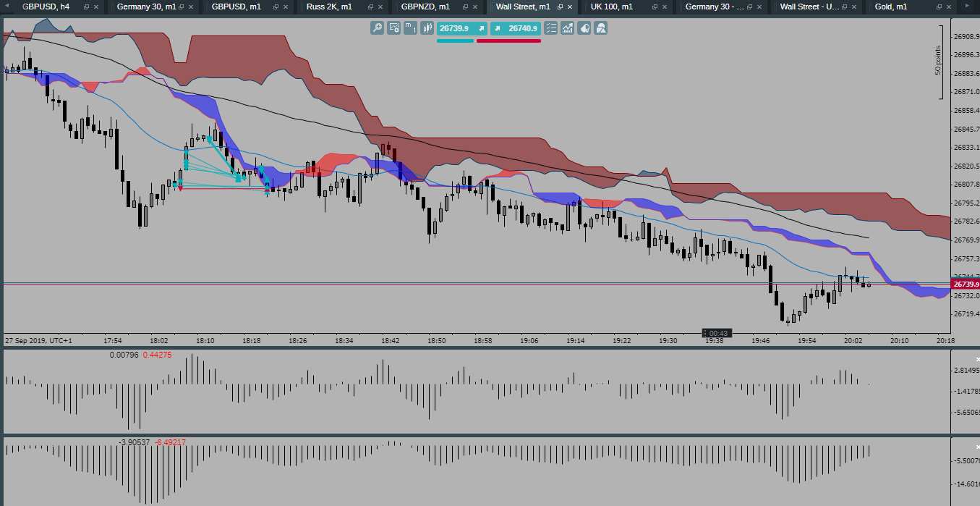Detach the Wall Street - U… chart tab

(x=845, y=7)
